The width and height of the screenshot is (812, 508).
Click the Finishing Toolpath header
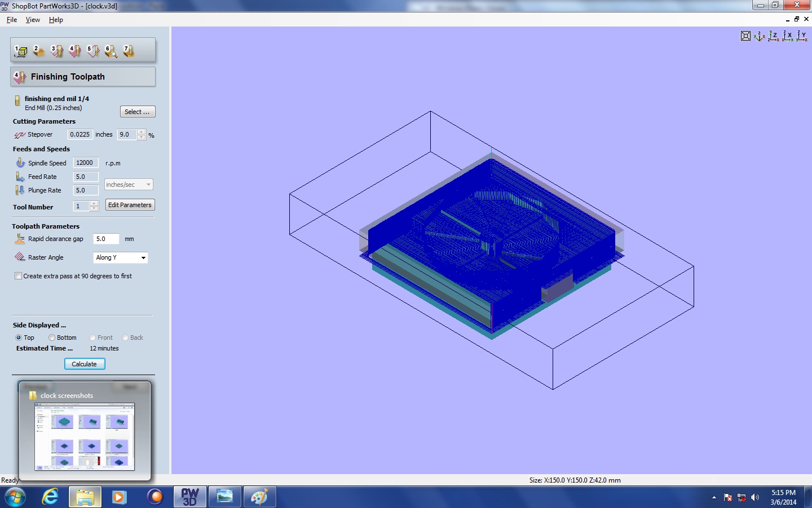click(x=83, y=77)
